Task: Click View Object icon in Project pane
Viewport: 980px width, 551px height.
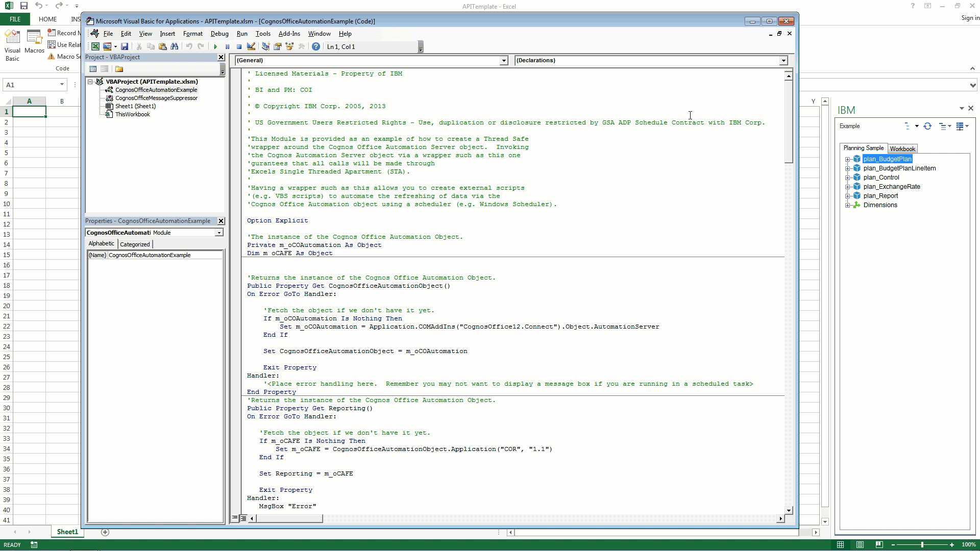Action: click(104, 69)
